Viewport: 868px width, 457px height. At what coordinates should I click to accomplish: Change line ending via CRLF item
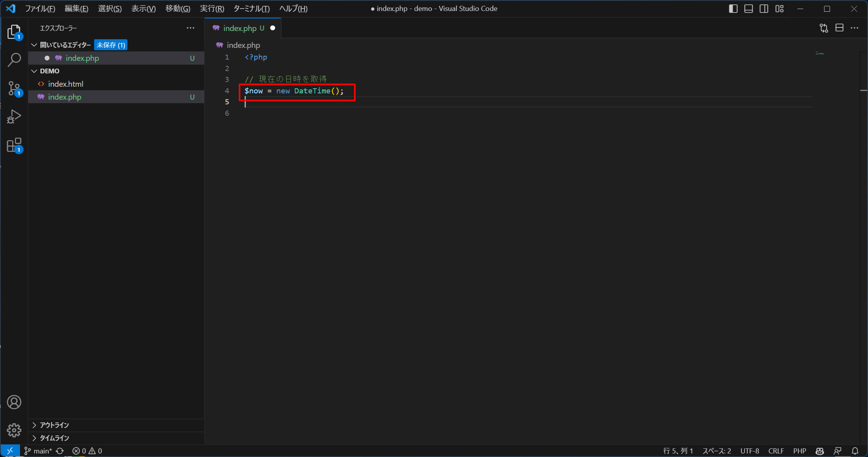point(776,451)
